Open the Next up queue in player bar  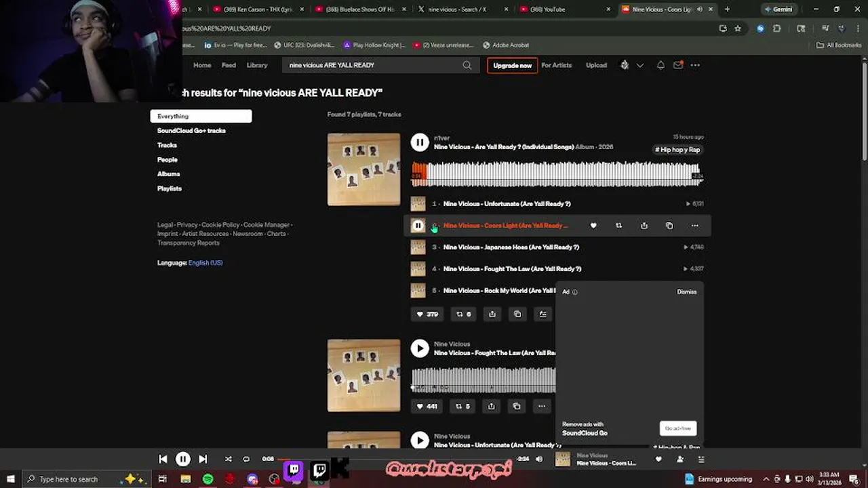tap(702, 459)
